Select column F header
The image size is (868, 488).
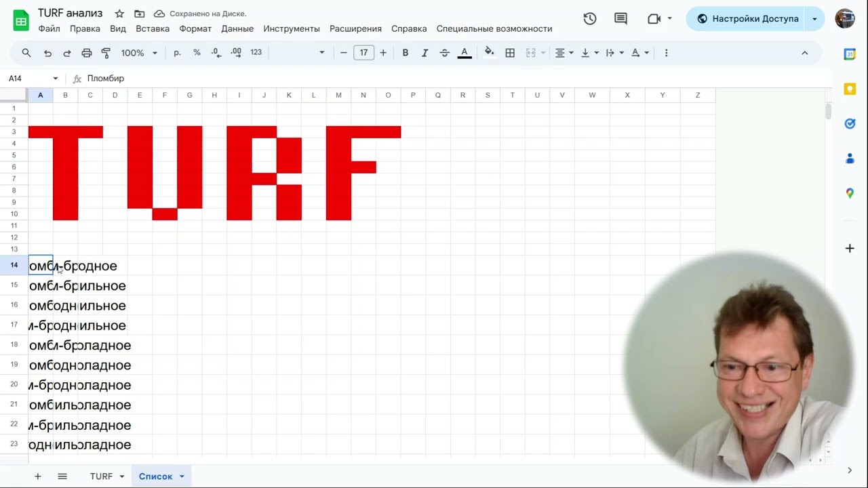pos(164,95)
